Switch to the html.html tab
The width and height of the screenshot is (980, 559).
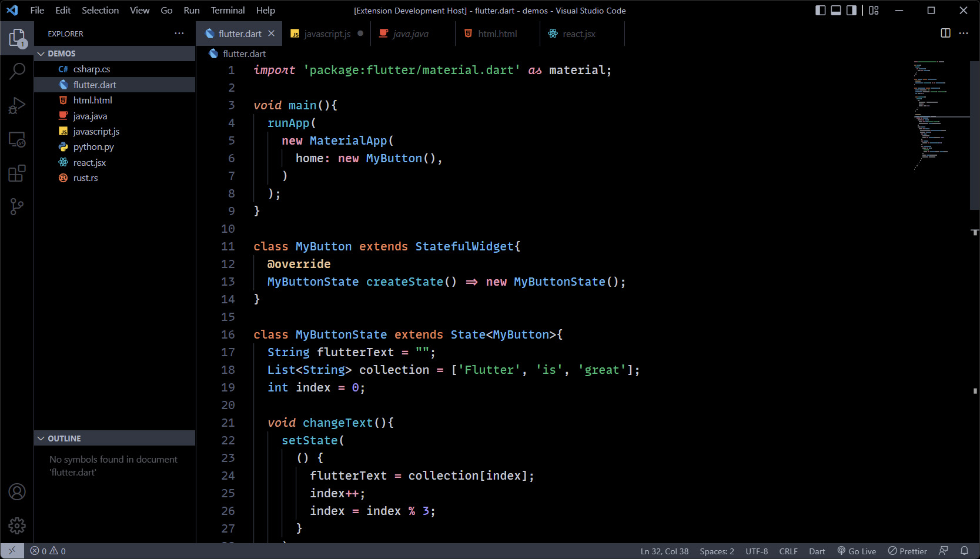click(497, 34)
